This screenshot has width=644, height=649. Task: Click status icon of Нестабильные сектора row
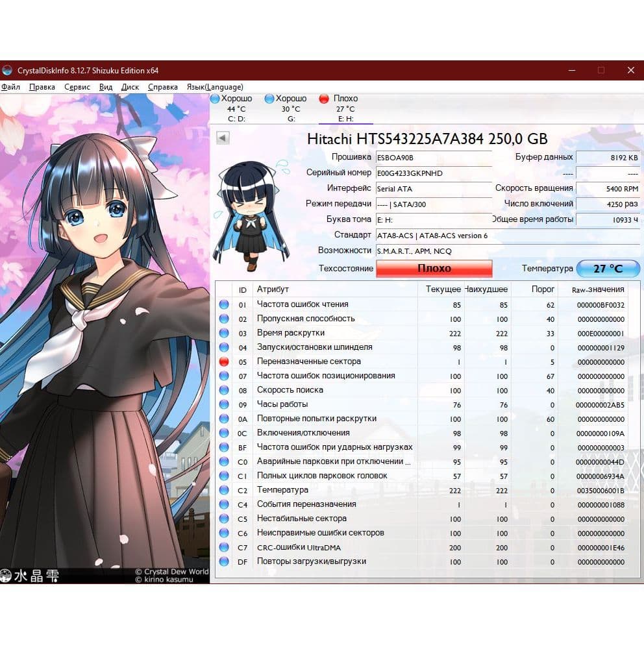(x=224, y=519)
